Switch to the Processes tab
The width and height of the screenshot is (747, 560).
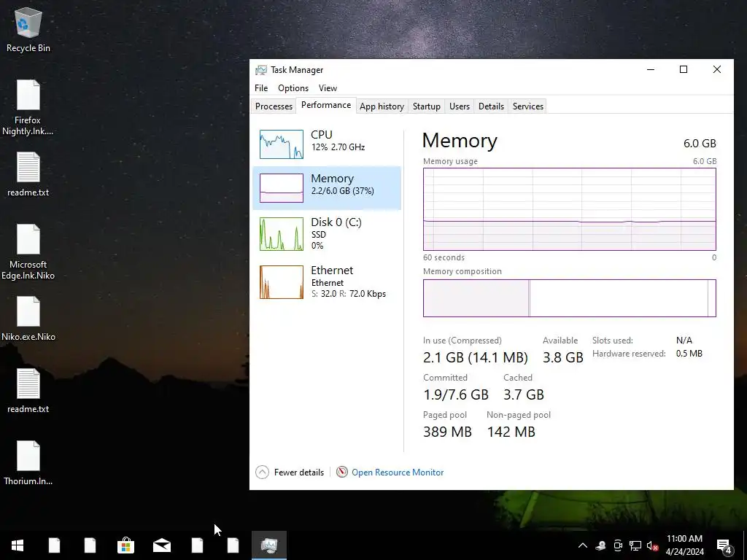coord(274,106)
